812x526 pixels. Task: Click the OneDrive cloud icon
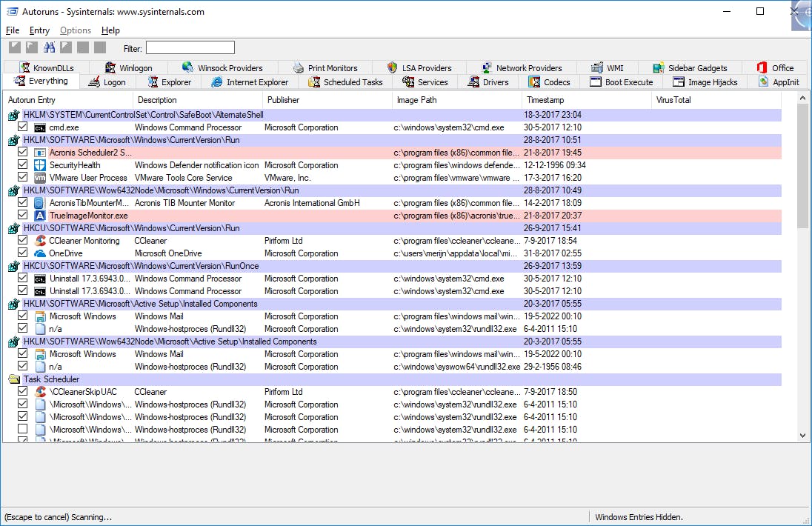click(39, 253)
